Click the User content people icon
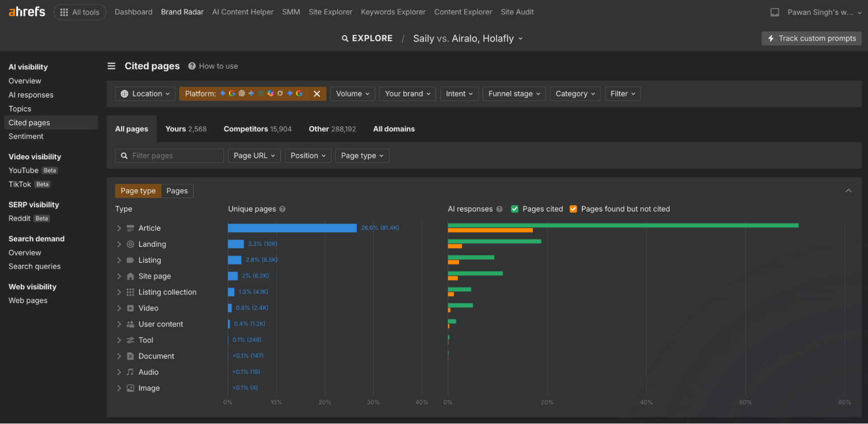868x424 pixels. [130, 324]
